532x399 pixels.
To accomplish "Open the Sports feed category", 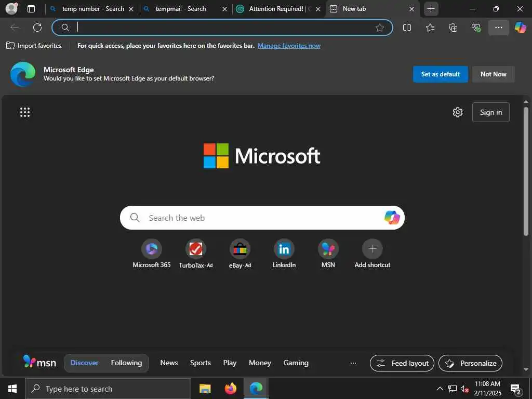I will (x=200, y=363).
